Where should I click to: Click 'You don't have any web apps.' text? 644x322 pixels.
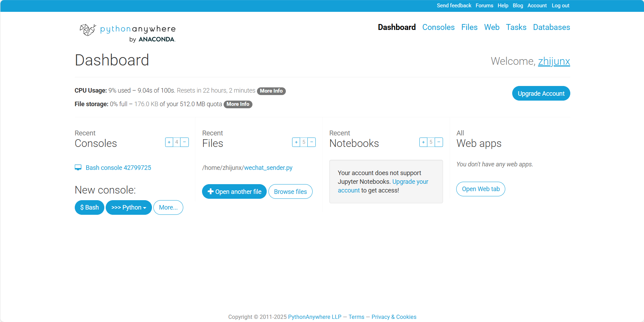(x=494, y=164)
